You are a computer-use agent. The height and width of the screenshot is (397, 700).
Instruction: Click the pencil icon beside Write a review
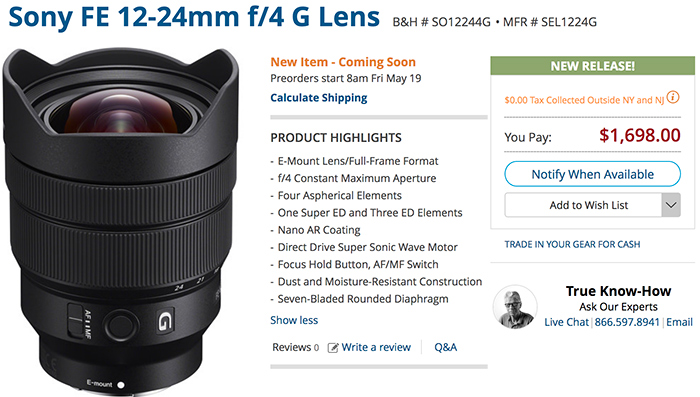(333, 347)
